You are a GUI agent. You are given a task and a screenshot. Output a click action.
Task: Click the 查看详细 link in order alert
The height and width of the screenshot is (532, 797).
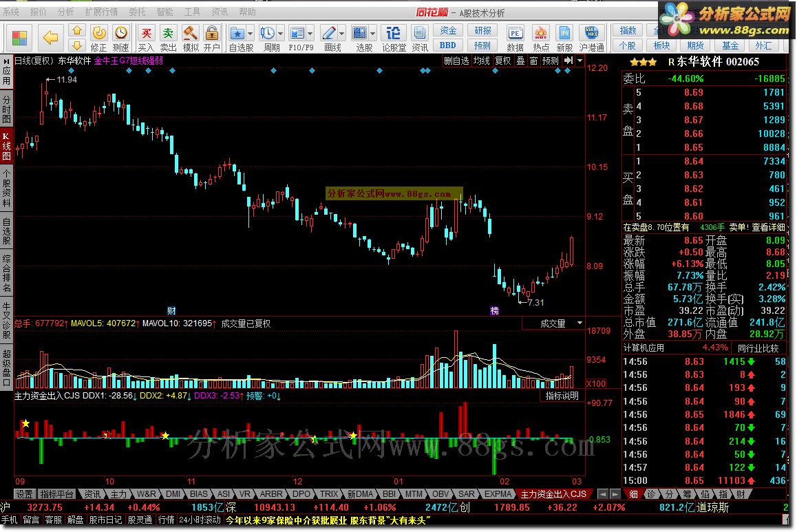768,227
